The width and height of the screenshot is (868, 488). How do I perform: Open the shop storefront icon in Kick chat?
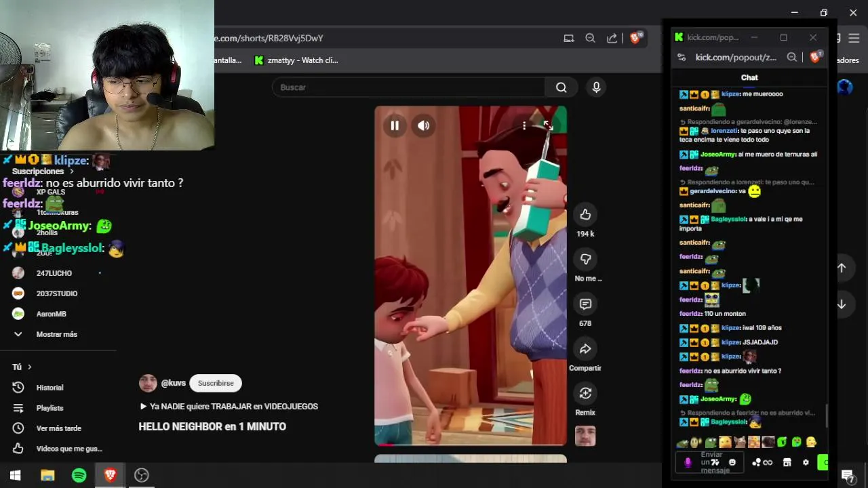point(787,462)
